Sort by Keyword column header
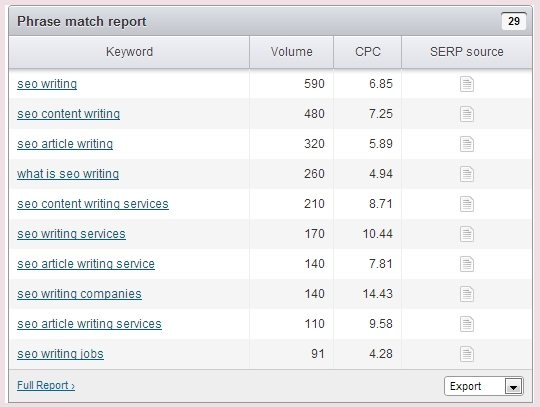This screenshot has height=407, width=540. (x=129, y=52)
